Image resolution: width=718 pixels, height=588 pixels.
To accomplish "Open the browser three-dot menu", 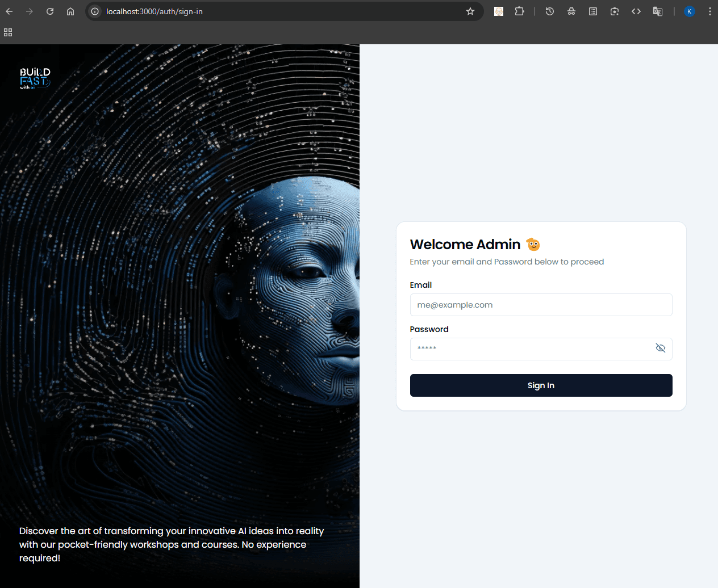I will click(x=710, y=11).
